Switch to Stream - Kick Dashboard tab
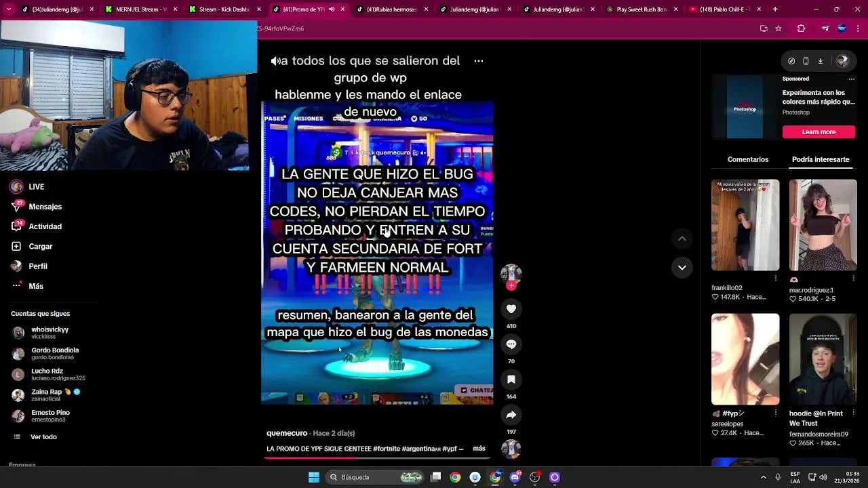 pyautogui.click(x=224, y=9)
